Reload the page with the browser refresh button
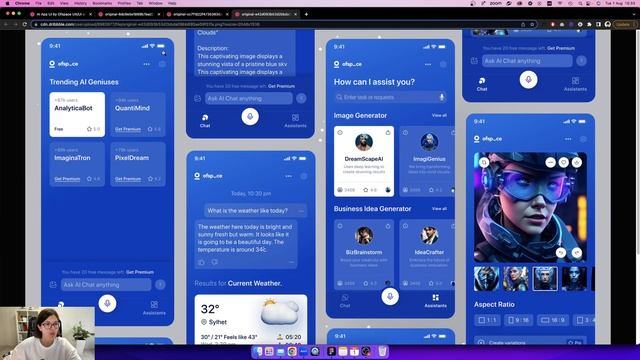The image size is (640, 360). pos(25,24)
